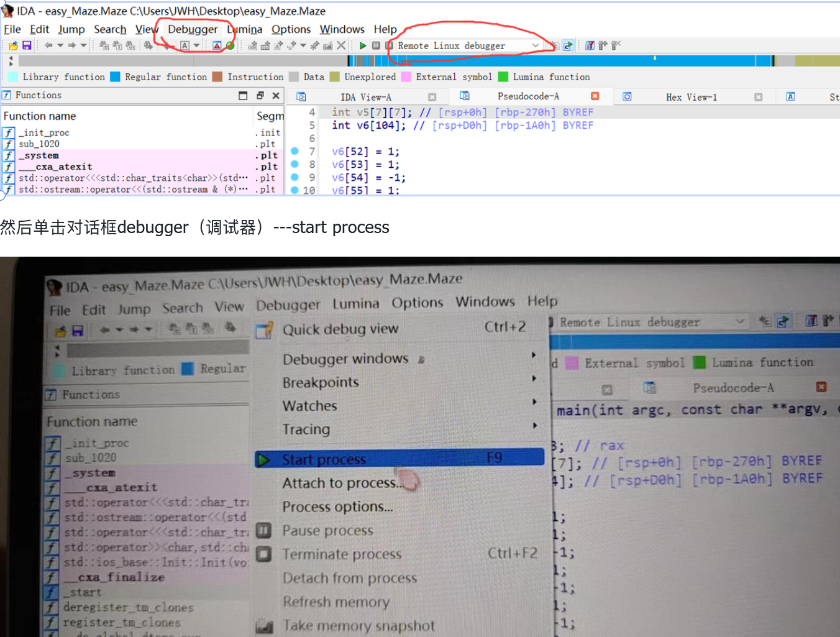Open Lumina menu in upper IDA window
This screenshot has width=840, height=637.
pyautogui.click(x=244, y=29)
